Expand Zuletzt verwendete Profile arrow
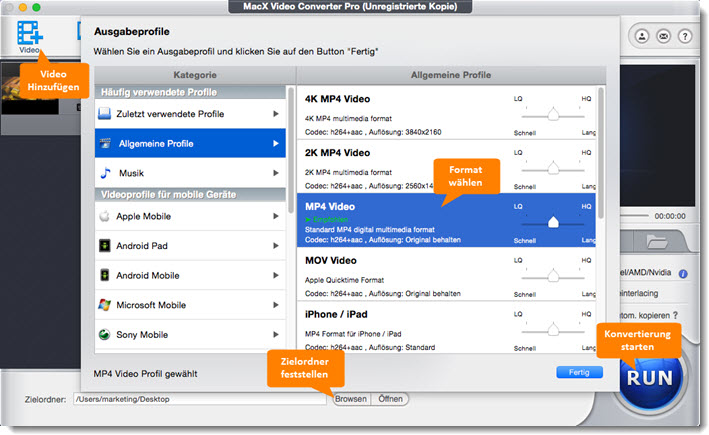This screenshot has width=709, height=435. (x=275, y=113)
